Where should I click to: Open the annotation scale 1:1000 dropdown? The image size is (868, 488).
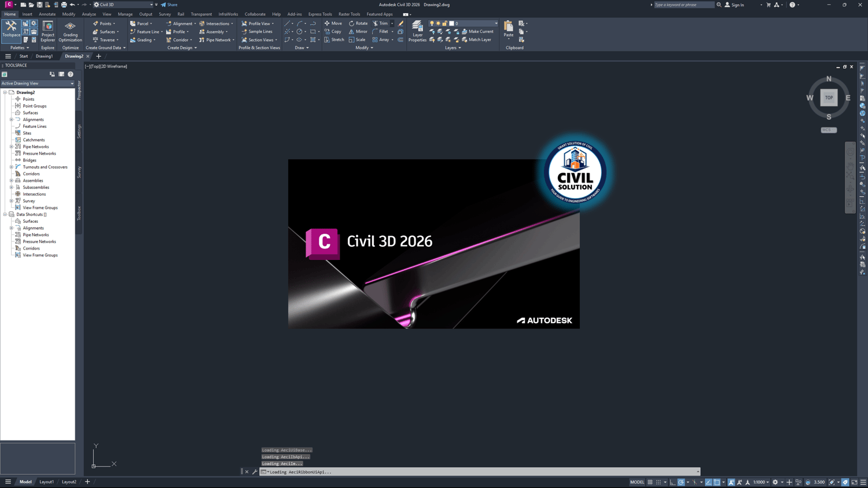pyautogui.click(x=761, y=482)
